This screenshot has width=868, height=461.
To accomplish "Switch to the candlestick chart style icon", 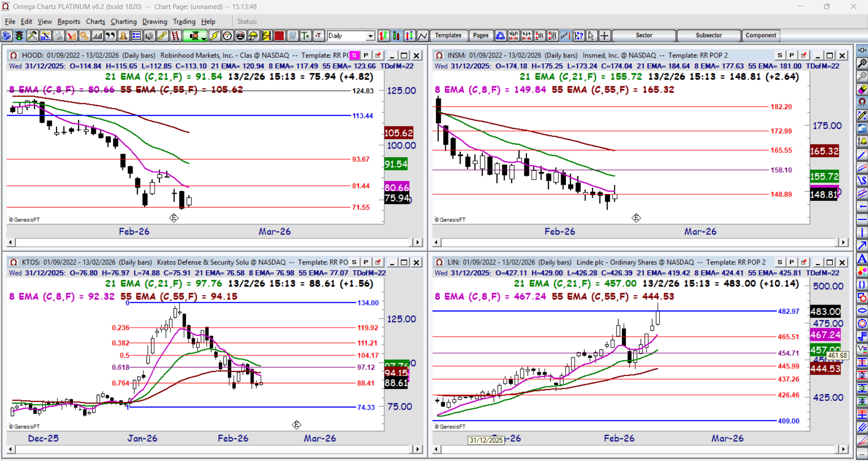I will 396,36.
